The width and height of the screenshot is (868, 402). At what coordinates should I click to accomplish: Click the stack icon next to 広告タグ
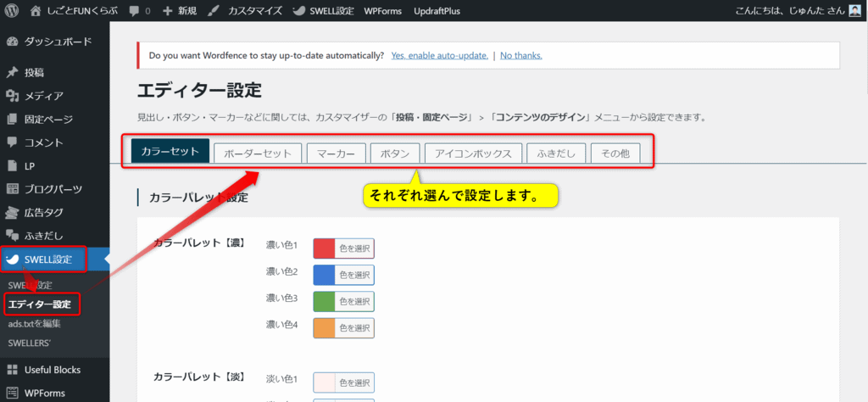(x=12, y=212)
